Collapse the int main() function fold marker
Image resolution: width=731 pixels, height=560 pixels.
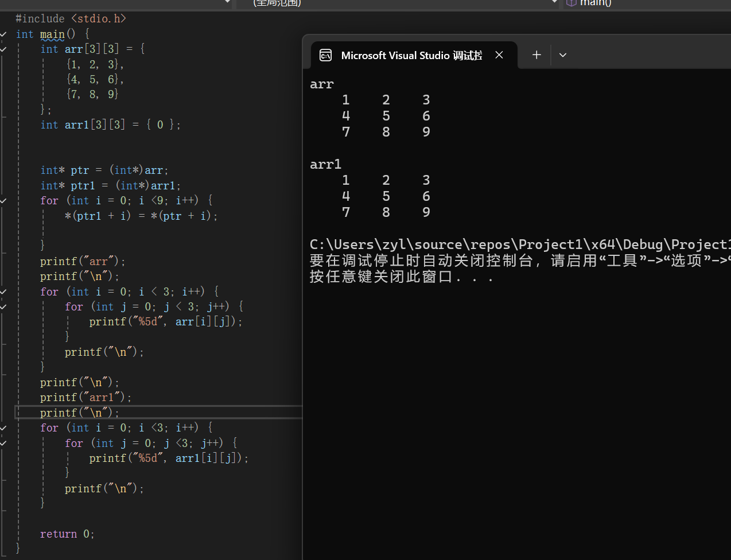(x=3, y=34)
